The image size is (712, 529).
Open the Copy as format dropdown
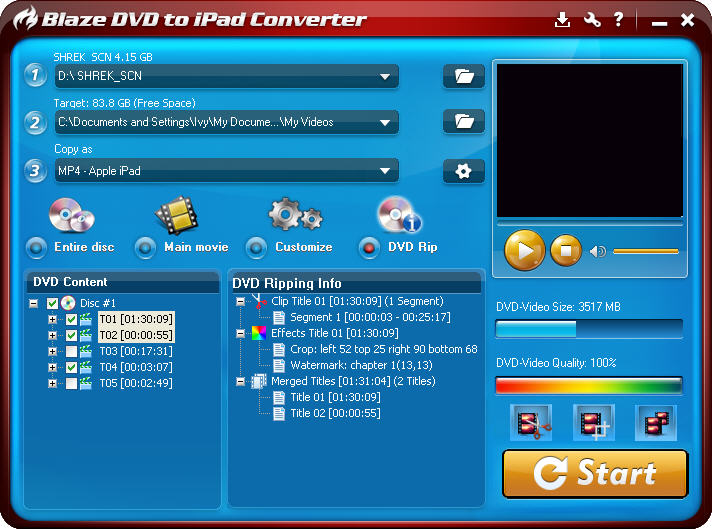click(x=385, y=172)
